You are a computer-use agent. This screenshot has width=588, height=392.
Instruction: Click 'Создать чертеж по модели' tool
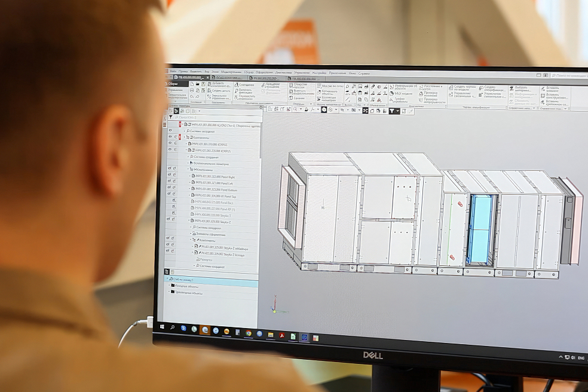[x=463, y=88]
